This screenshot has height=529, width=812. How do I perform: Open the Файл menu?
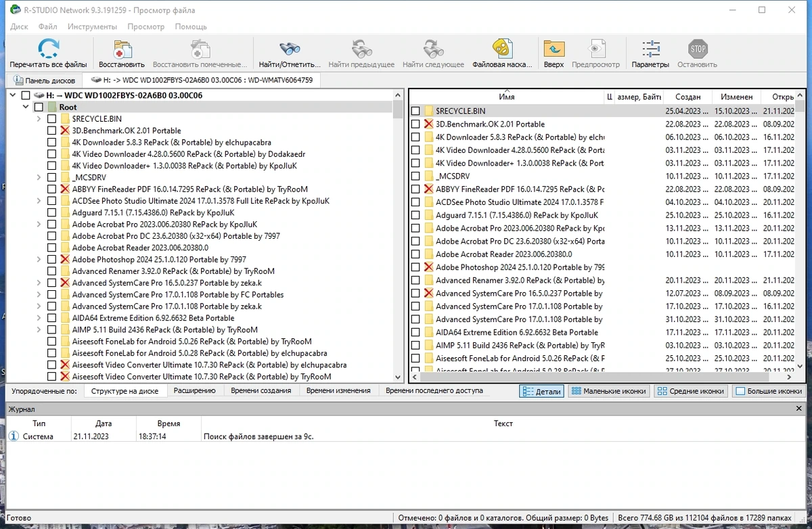pyautogui.click(x=47, y=26)
